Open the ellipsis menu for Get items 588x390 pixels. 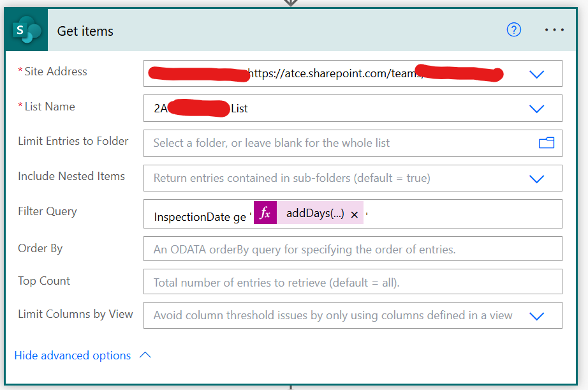[554, 29]
